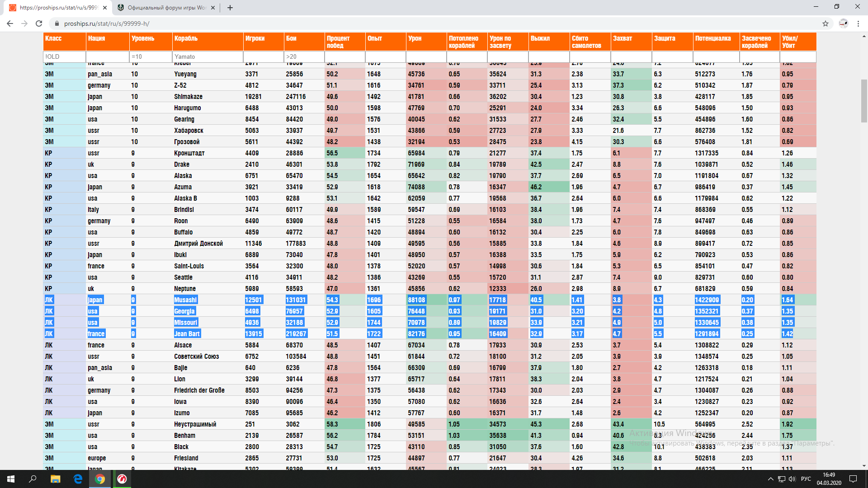This screenshot has height=488, width=868.
Task: Switch to Chrome in the taskbar
Action: [x=100, y=479]
